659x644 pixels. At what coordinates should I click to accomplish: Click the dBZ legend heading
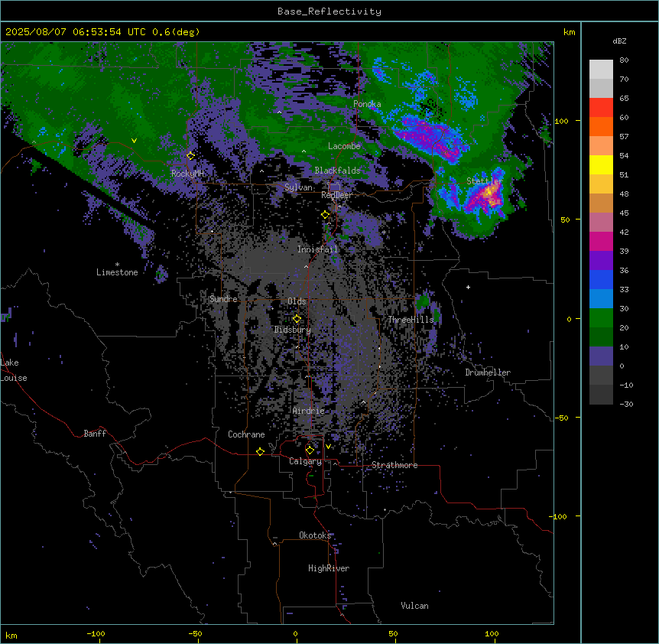(x=619, y=41)
